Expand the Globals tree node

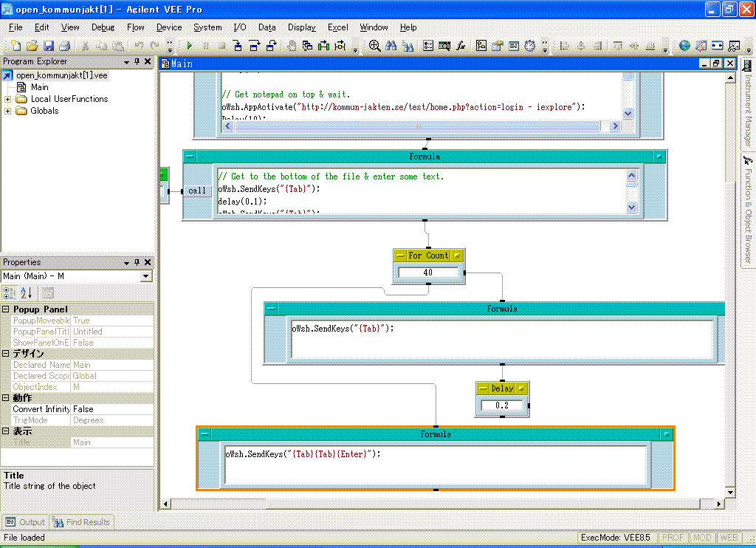tap(7, 111)
